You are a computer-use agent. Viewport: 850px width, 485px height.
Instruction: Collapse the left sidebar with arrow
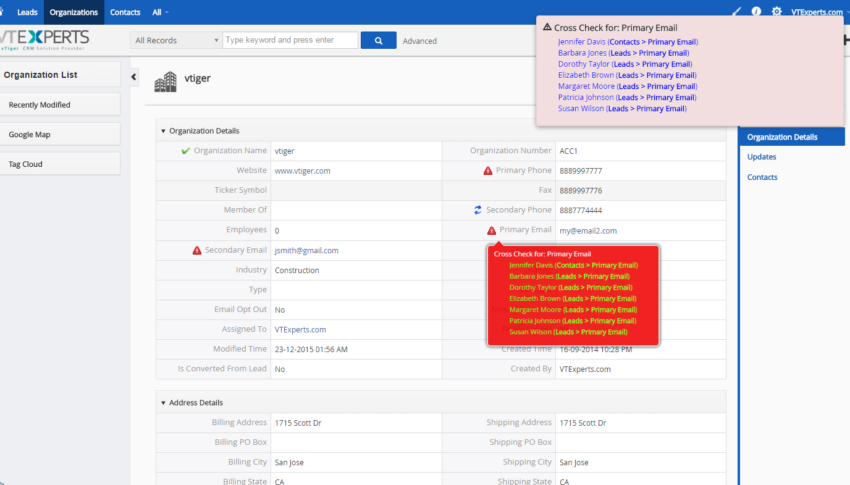pyautogui.click(x=133, y=77)
